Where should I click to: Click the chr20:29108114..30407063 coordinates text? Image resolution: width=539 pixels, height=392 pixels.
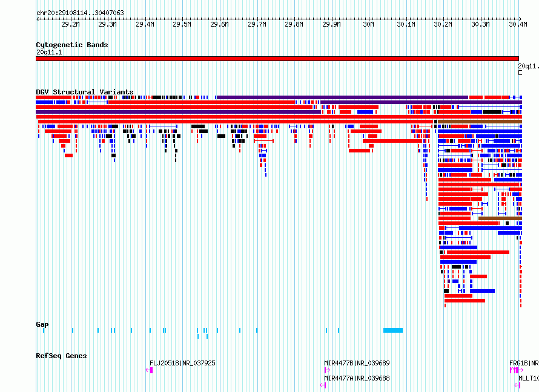point(80,13)
